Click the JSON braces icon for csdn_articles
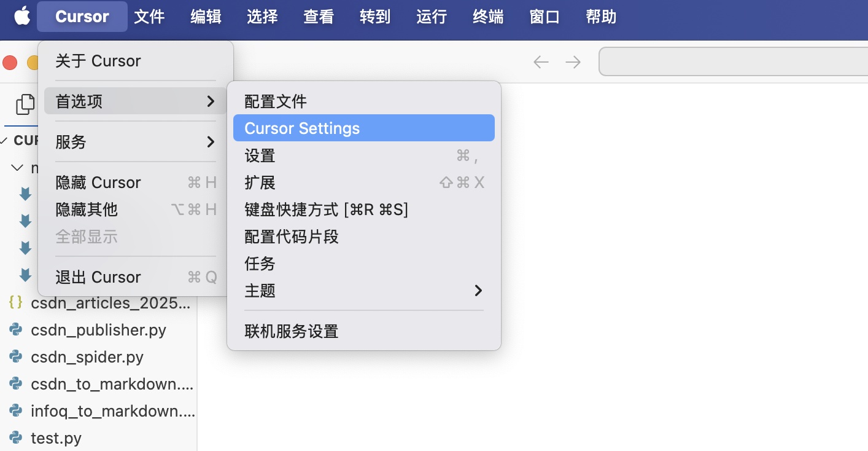868x451 pixels. tap(16, 303)
